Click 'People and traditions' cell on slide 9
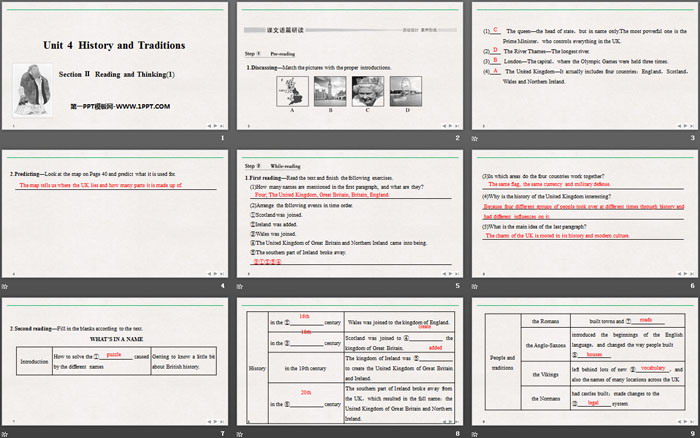 click(x=503, y=363)
